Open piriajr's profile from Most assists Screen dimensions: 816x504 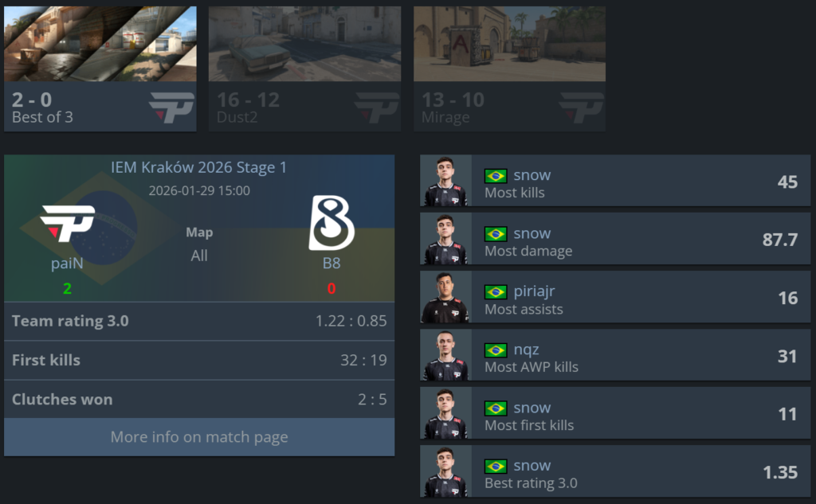(x=535, y=291)
